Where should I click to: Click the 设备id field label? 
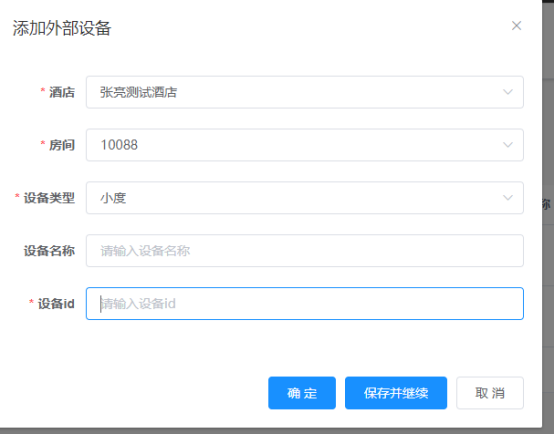56,304
